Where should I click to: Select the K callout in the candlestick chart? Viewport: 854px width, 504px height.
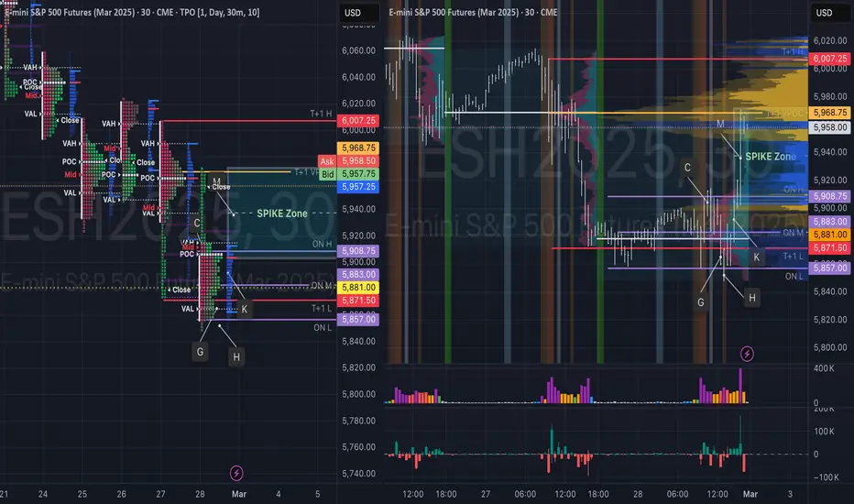coord(757,257)
